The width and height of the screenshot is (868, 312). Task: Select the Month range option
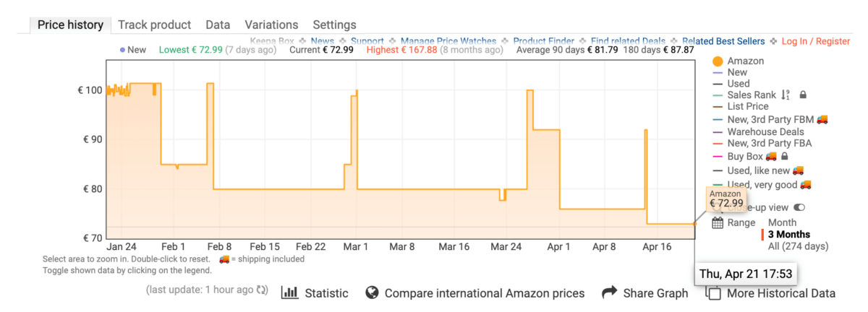click(x=782, y=222)
